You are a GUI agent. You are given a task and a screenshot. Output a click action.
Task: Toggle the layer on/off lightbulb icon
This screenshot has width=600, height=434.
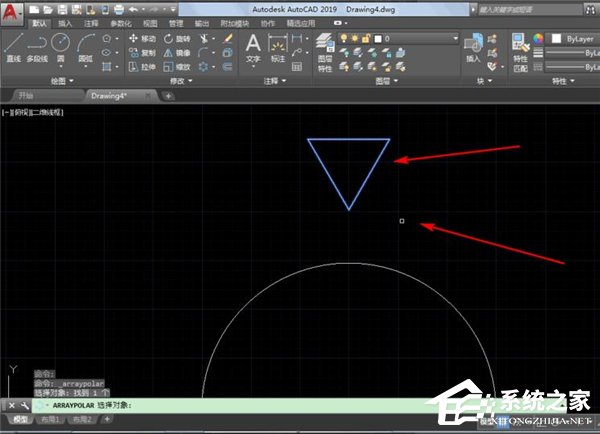point(347,38)
